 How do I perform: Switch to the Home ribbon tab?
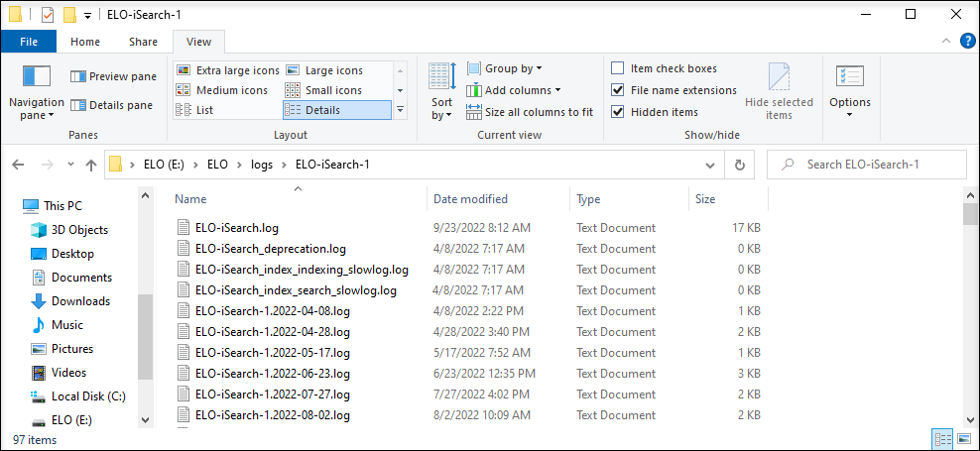pyautogui.click(x=85, y=42)
